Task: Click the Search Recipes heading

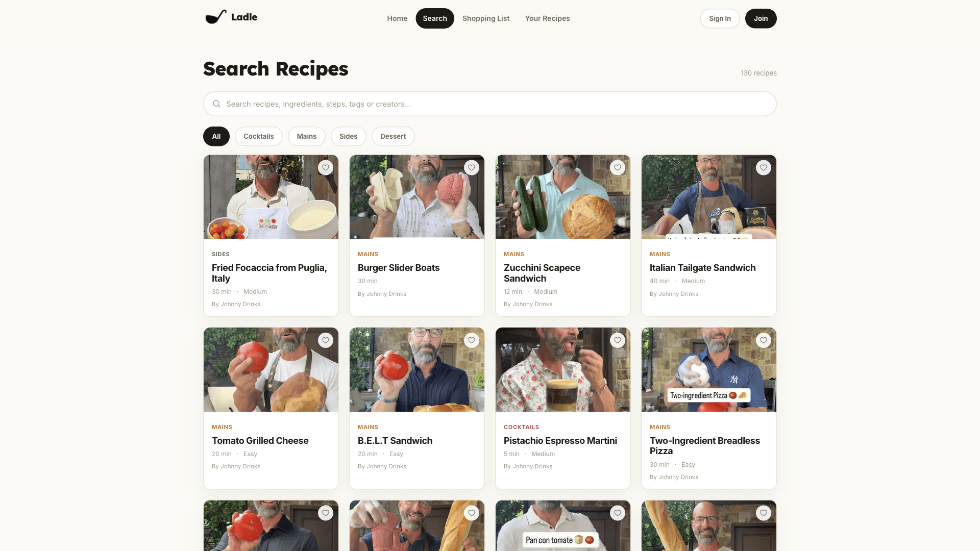Action: point(276,69)
